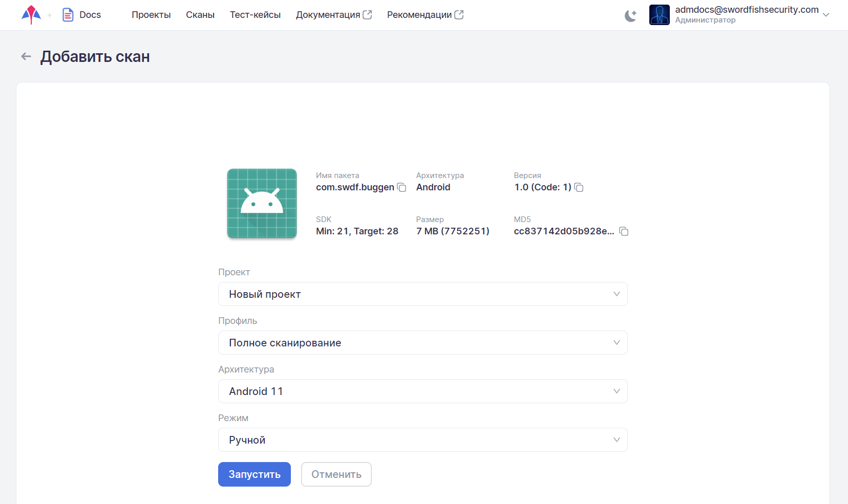Screen dimensions: 848x504
Task: Click the Stingray logo in header
Action: click(31, 15)
